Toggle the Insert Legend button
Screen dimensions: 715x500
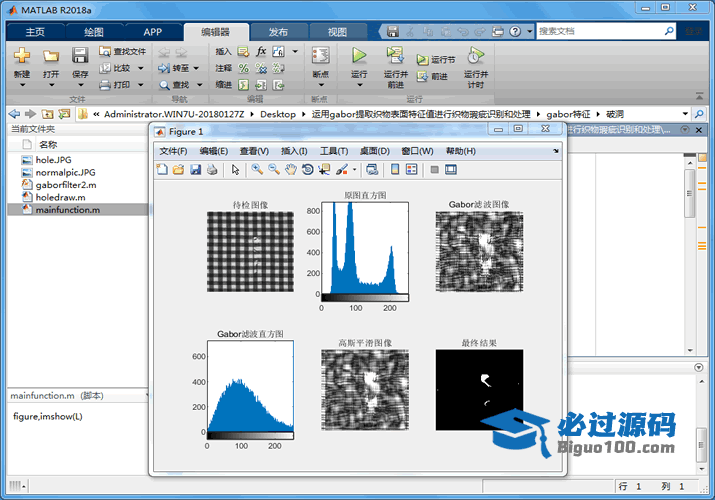point(411,170)
